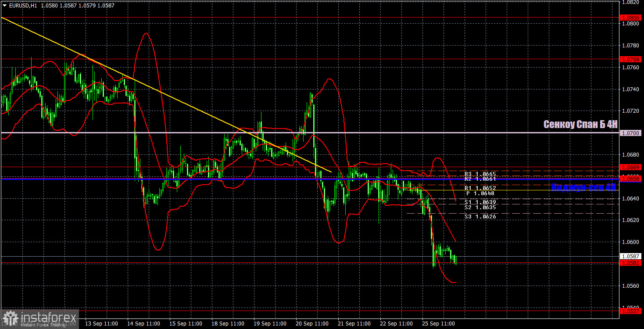The width and height of the screenshot is (644, 329).
Task: Select the red 1.0537 price level label
Action: 631,311
